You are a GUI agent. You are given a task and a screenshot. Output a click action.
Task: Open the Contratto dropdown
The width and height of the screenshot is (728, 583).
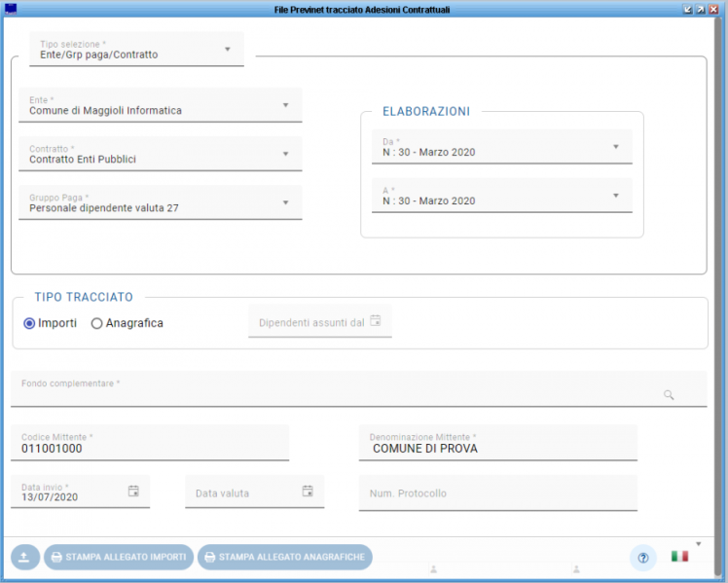point(161,154)
